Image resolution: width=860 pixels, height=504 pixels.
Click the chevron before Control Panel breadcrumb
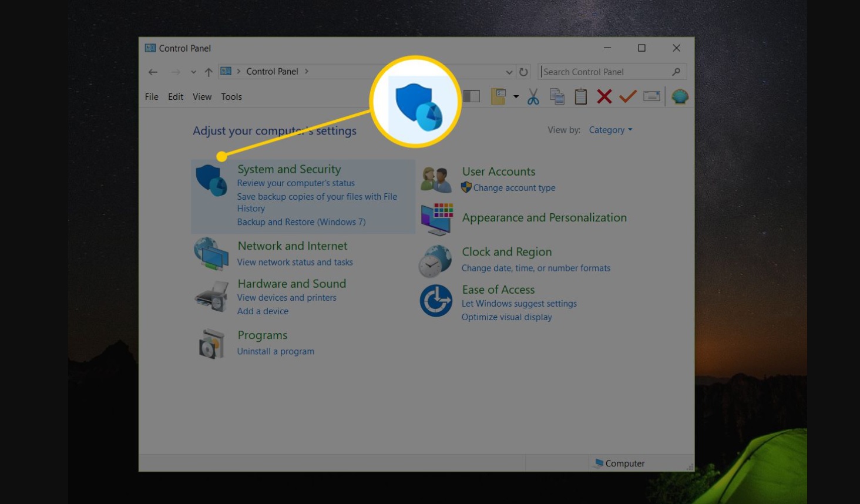coord(238,71)
